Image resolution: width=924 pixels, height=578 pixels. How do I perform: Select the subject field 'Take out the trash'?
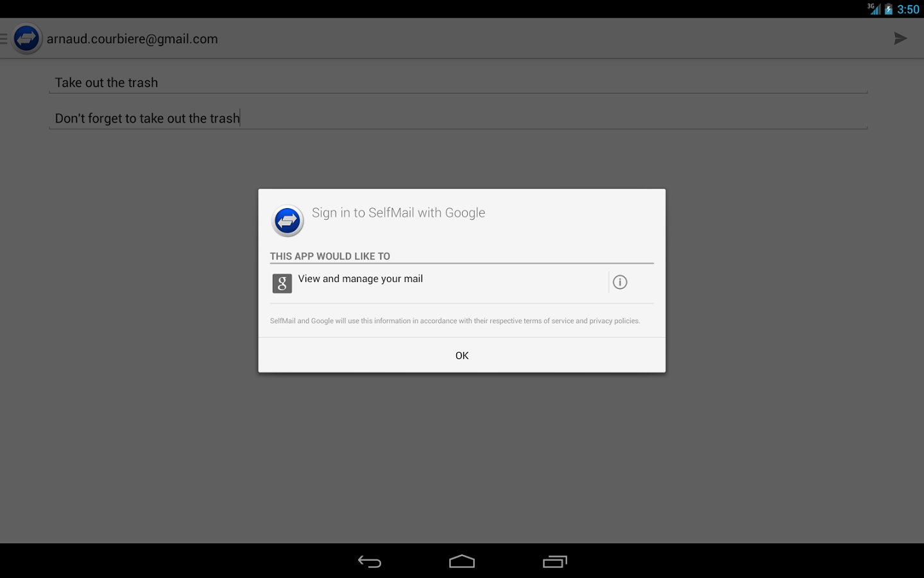[458, 83]
